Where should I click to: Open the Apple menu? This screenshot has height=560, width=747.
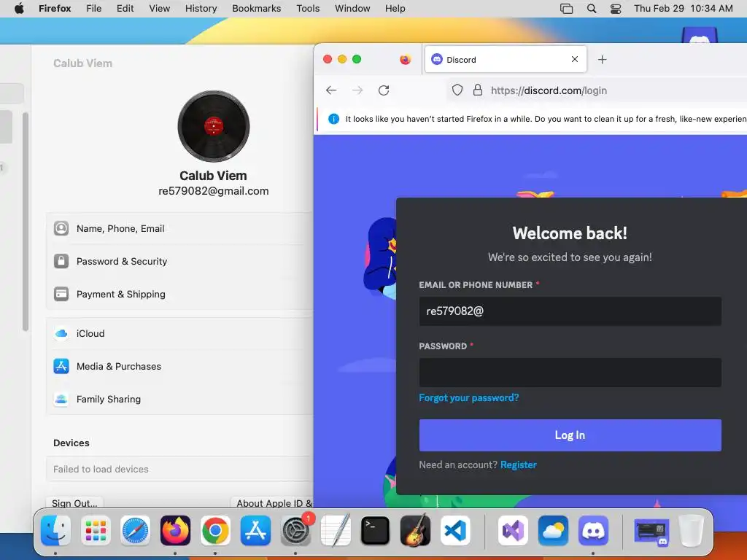point(19,9)
